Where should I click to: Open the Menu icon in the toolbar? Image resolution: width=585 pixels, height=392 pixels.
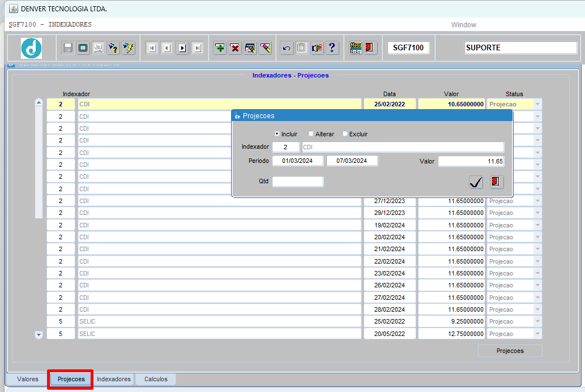pos(356,48)
